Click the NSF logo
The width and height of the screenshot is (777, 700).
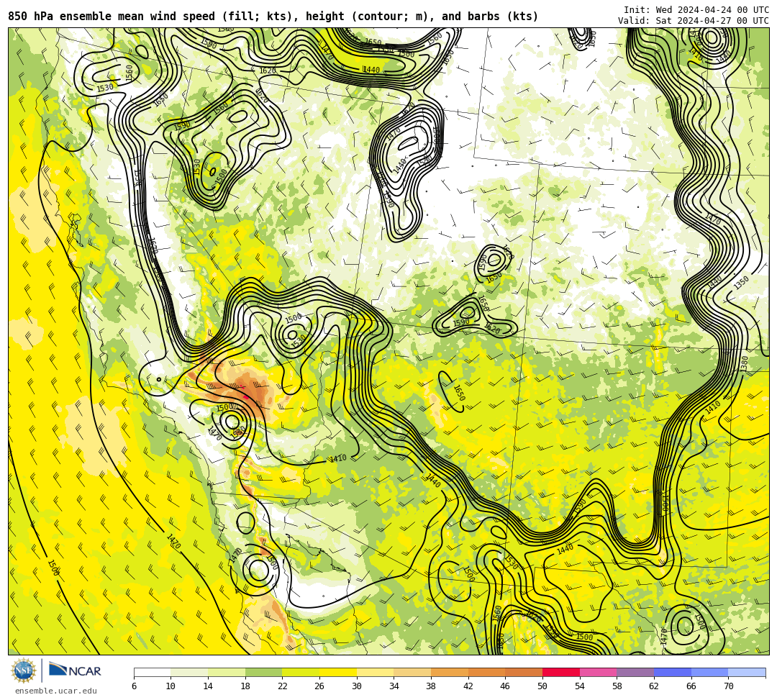pos(23,671)
